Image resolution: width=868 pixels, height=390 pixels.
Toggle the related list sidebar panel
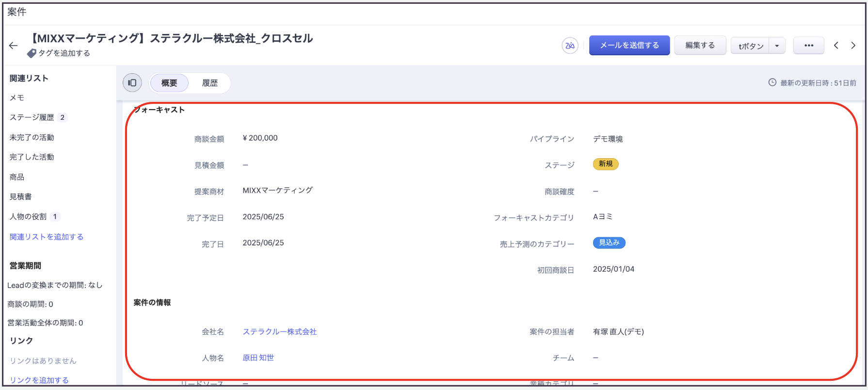[132, 83]
